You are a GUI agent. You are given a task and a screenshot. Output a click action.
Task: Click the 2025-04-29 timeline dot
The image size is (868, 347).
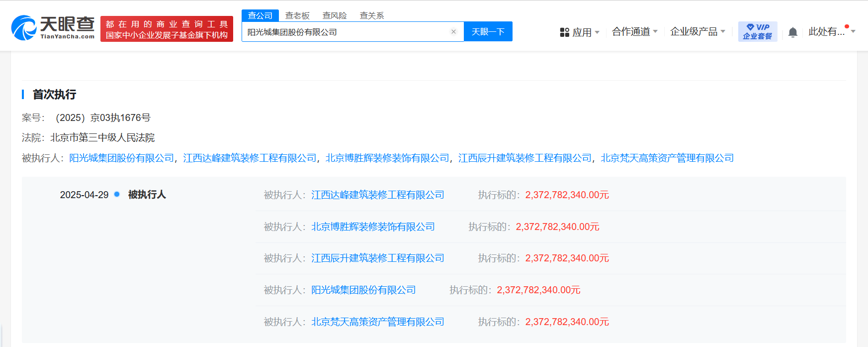(117, 194)
